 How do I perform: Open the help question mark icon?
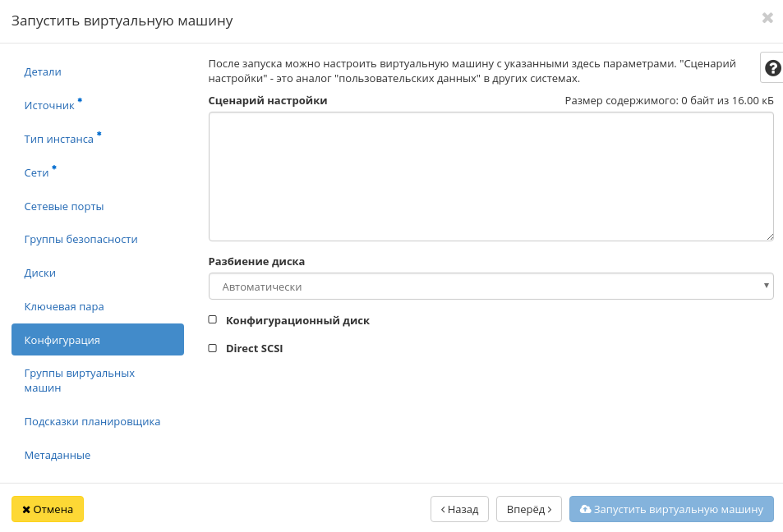(x=771, y=67)
